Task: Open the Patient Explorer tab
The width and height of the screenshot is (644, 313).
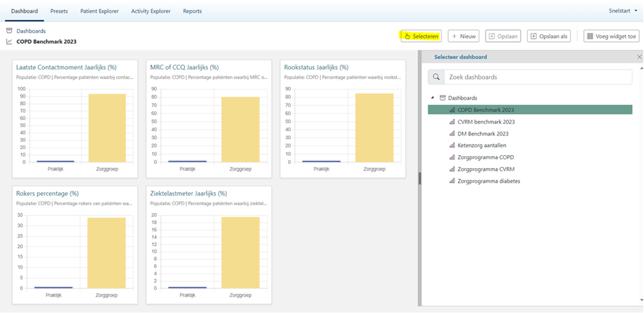Action: [x=99, y=11]
